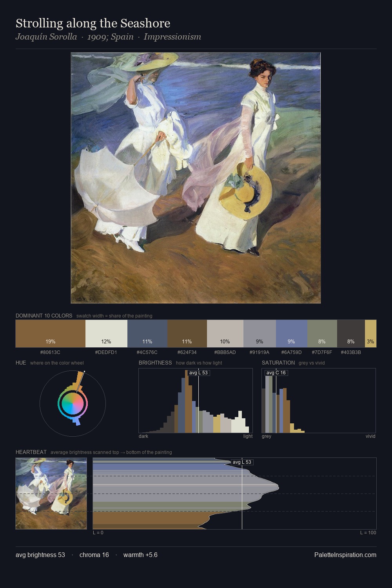392x588 pixels.
Task: Click the artist subtitle 'Joaquín Sorolla'
Action: 46,37
